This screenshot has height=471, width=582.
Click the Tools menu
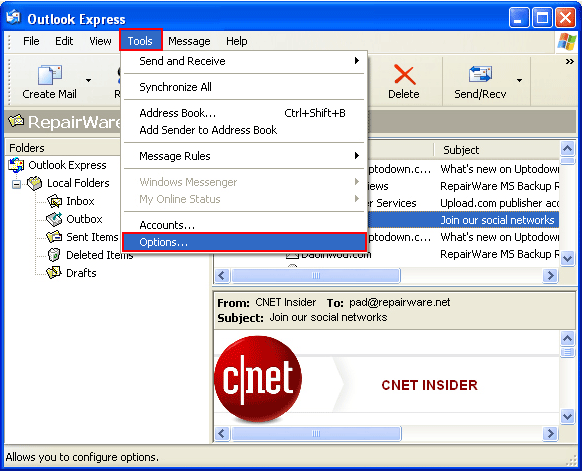coord(140,41)
